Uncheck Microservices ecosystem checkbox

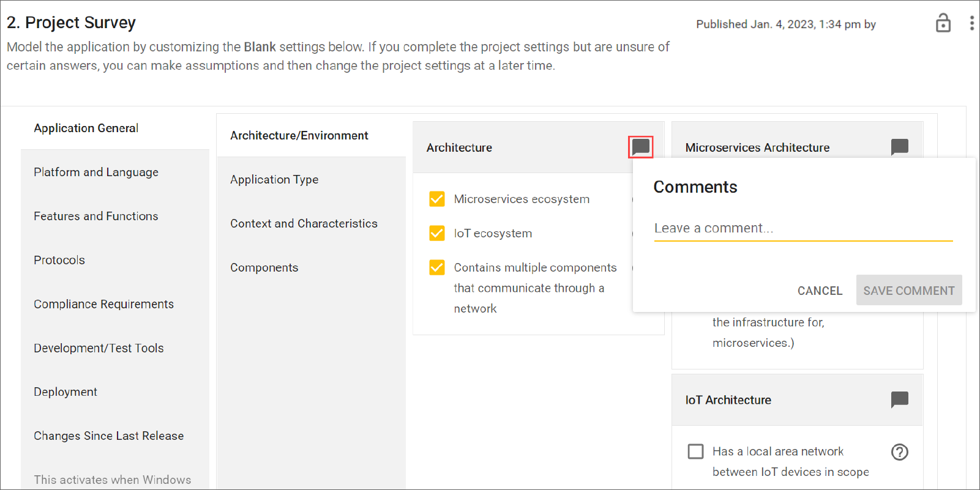pyautogui.click(x=437, y=199)
